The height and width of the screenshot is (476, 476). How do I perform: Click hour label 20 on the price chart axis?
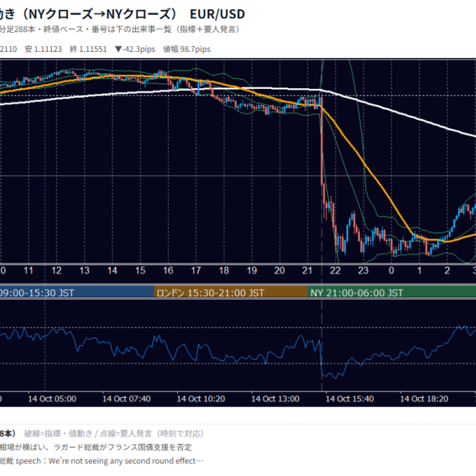pyautogui.click(x=279, y=270)
